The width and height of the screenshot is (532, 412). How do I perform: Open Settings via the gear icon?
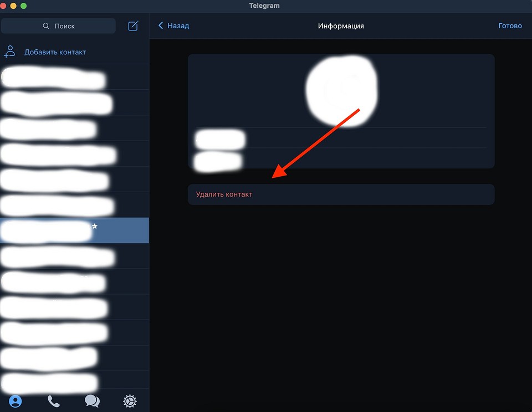[x=129, y=400]
